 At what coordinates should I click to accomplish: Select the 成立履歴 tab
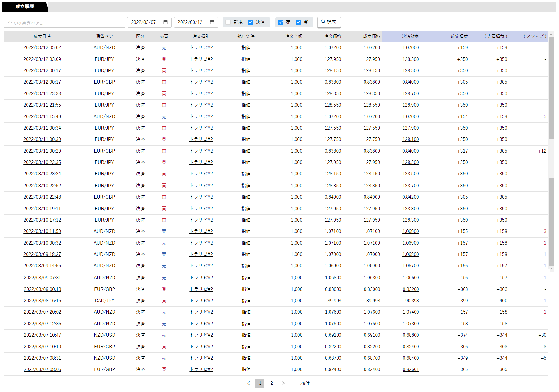point(25,7)
